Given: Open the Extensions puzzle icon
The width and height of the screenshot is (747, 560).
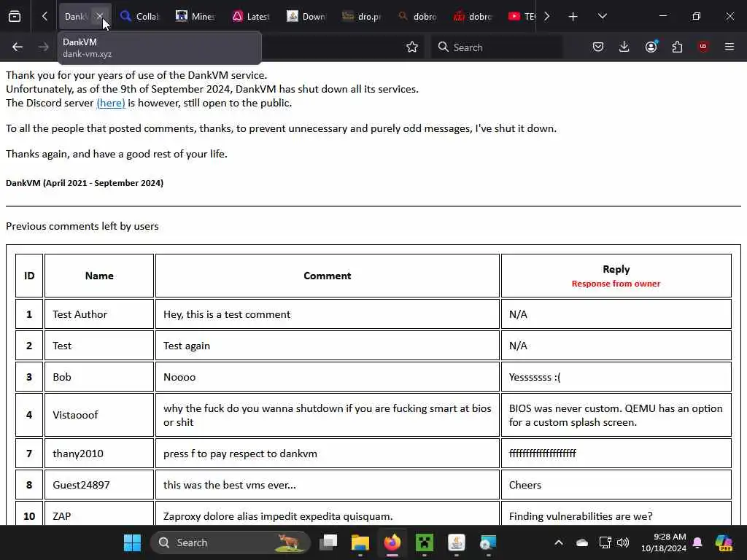Looking at the screenshot, I should pos(677,47).
